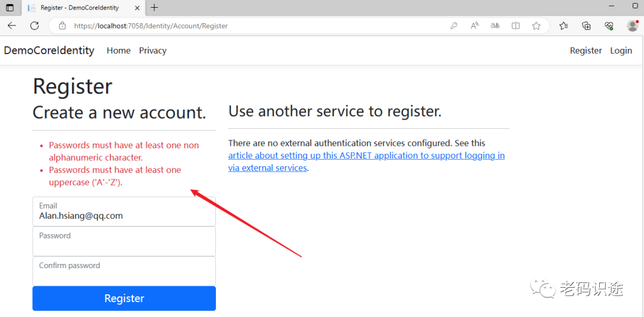
Task: Click the Login link in navbar
Action: click(x=621, y=51)
